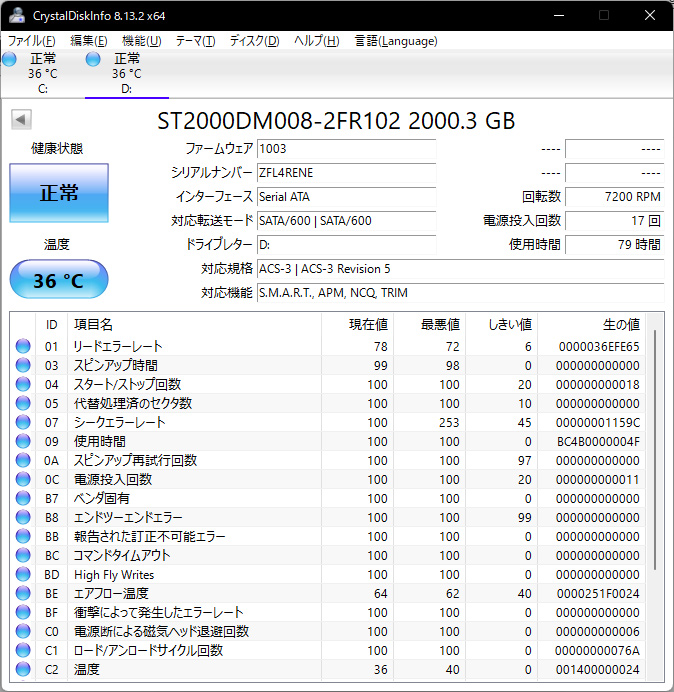Click the power-on count field 17 回
674x692 pixels.
(614, 221)
